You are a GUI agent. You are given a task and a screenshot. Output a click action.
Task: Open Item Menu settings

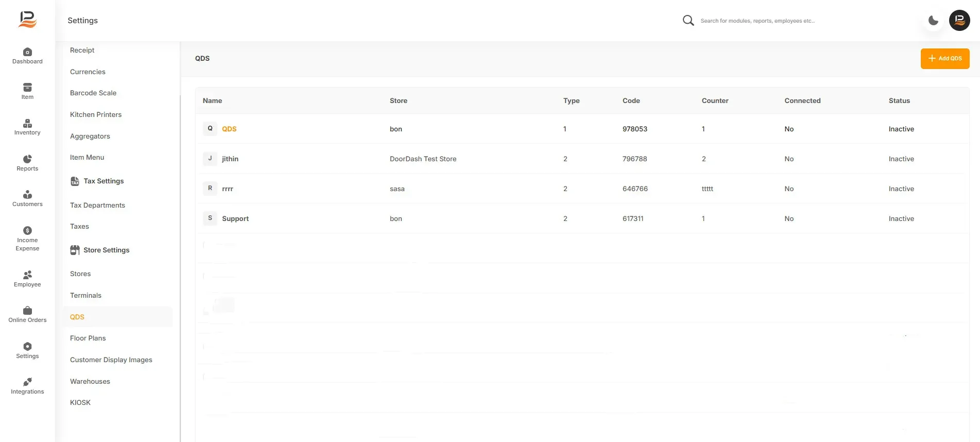(87, 158)
